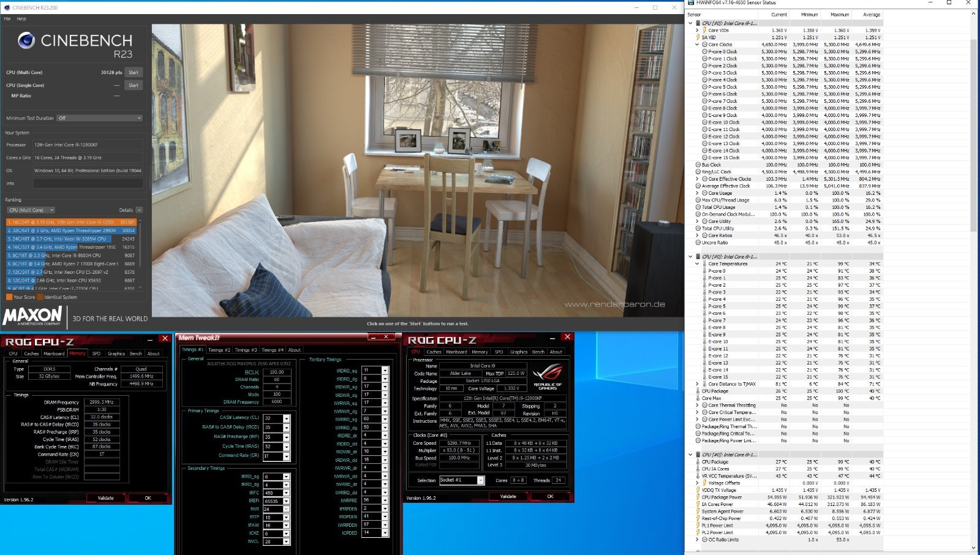
Task: Open the About tab in Mem TweakIt
Action: [295, 350]
